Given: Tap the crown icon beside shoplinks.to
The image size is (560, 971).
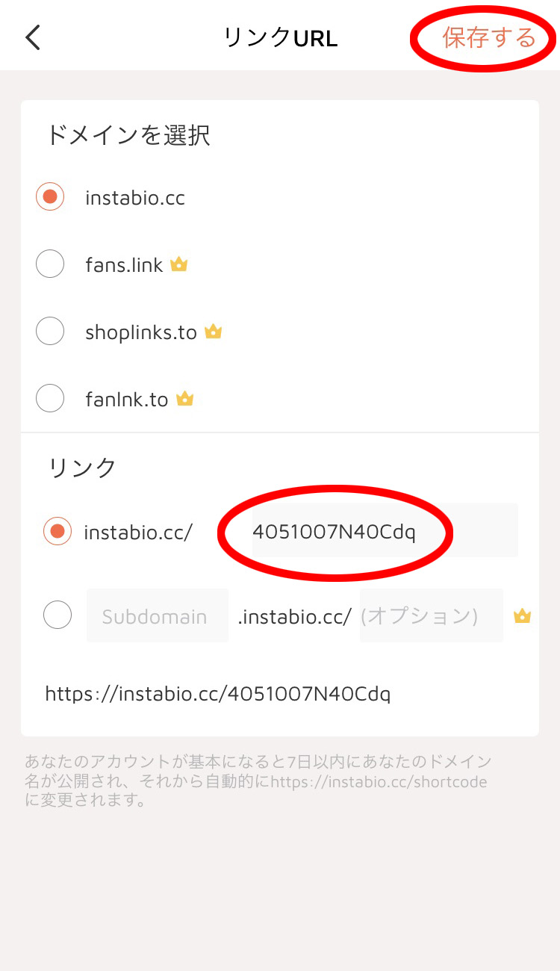Looking at the screenshot, I should [x=214, y=332].
